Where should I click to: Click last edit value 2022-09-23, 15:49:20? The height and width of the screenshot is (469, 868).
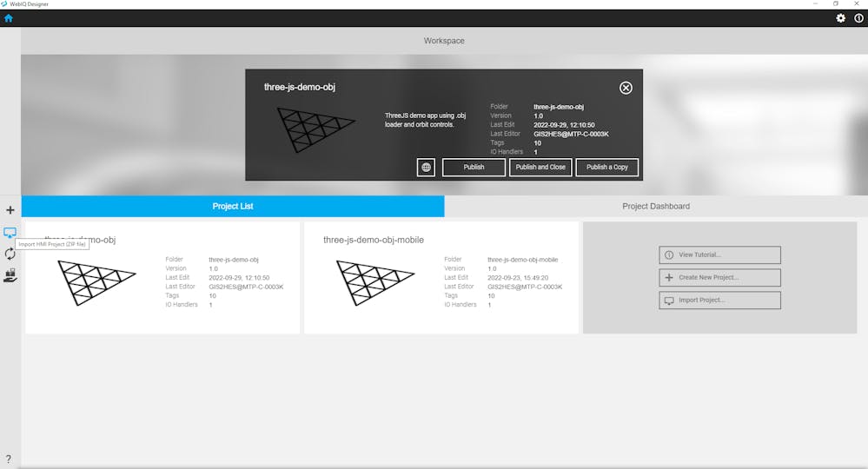pos(518,278)
